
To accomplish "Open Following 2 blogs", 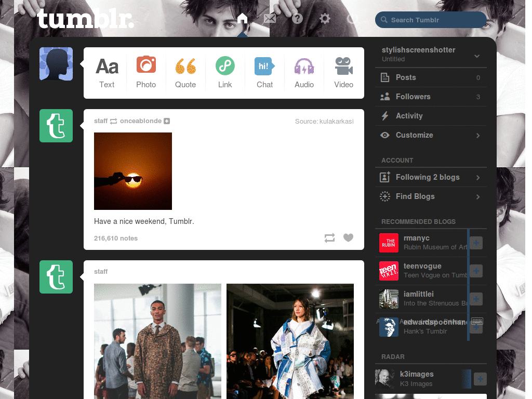I will (x=431, y=177).
